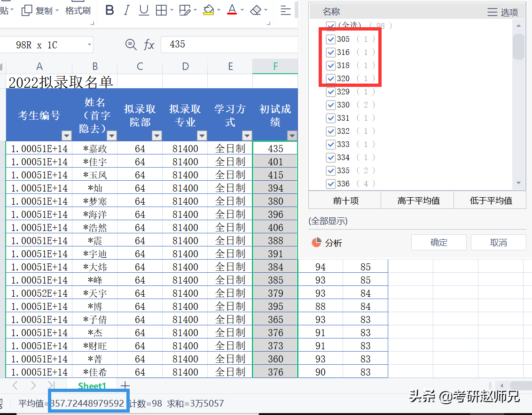532x415 pixels.
Task: Toggle the 全选 select-all checkbox
Action: (330, 25)
